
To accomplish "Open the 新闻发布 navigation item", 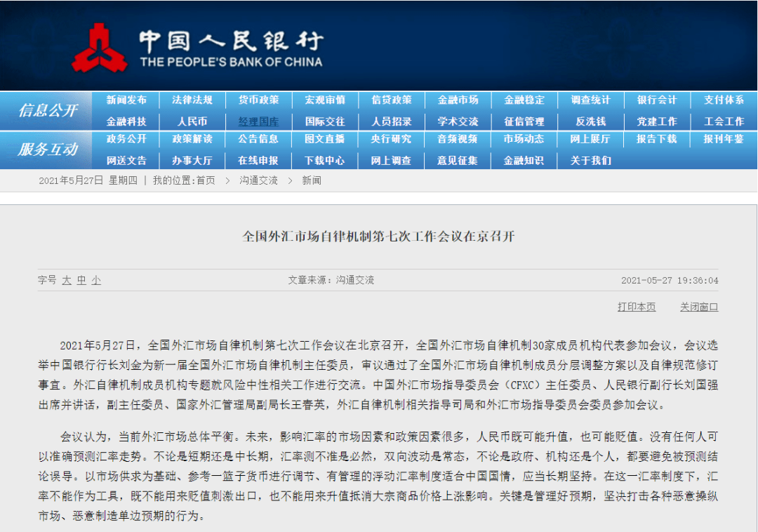I will tap(126, 100).
